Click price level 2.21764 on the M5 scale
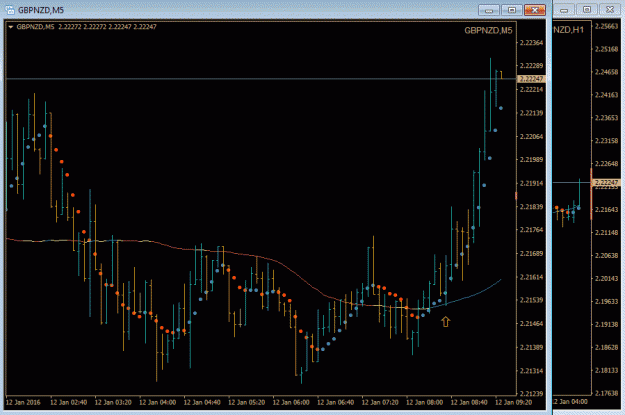The height and width of the screenshot is (415, 625). [531, 230]
